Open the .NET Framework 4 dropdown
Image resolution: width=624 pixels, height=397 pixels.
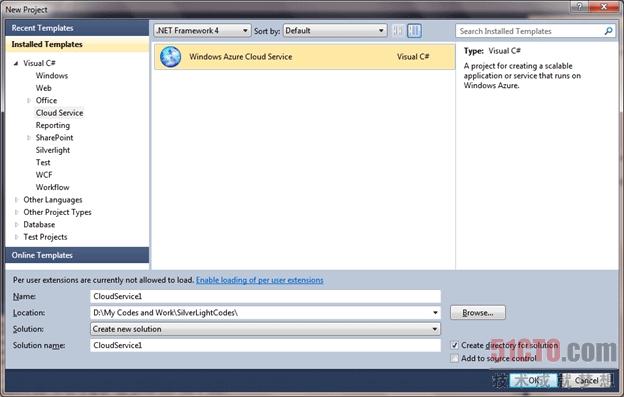pos(202,31)
